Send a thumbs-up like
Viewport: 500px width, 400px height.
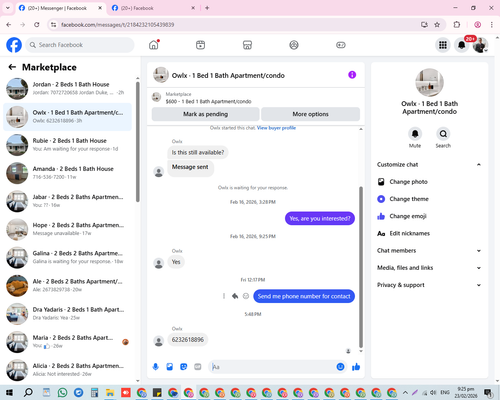356,367
